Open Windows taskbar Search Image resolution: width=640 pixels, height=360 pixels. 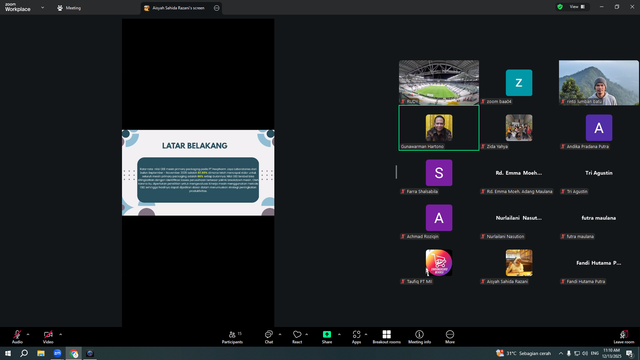coord(24,353)
